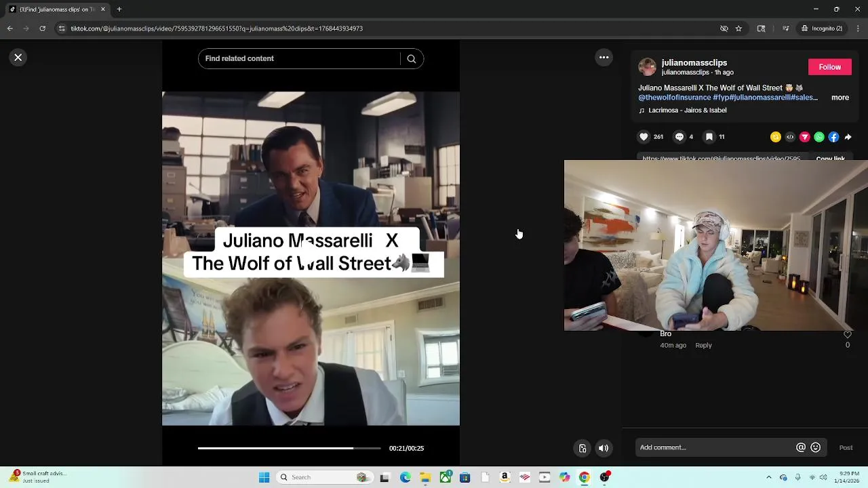Switch to Chrome in the taskbar

[x=584, y=478]
